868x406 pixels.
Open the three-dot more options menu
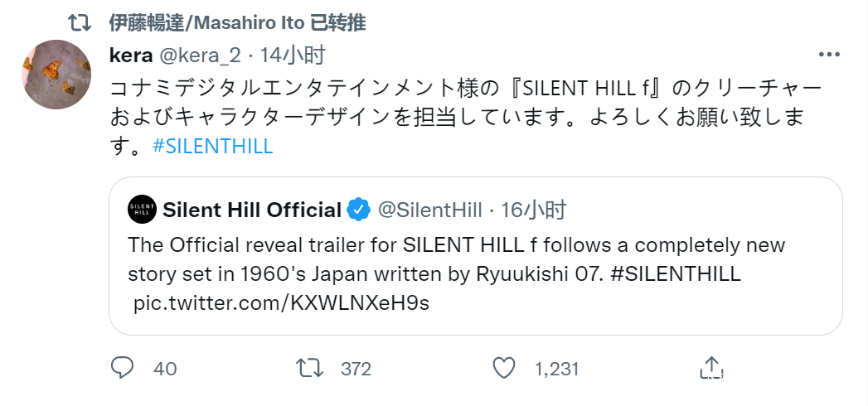click(829, 56)
